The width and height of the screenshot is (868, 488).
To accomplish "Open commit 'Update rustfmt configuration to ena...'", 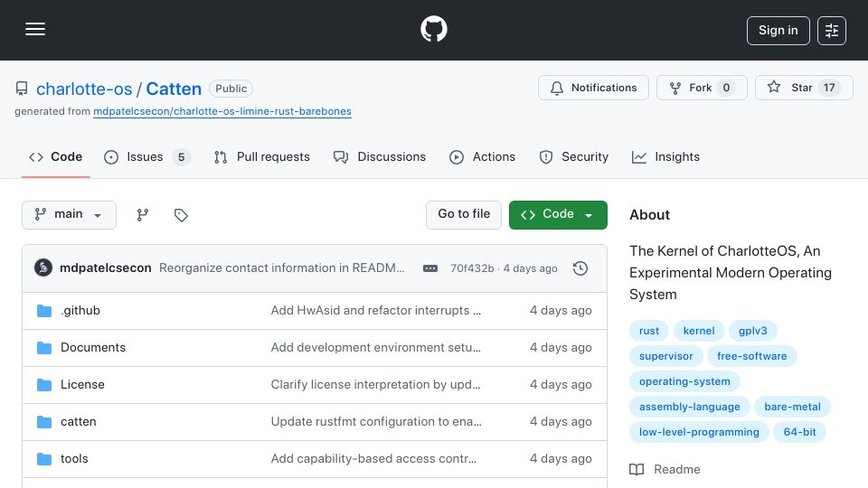I will [x=376, y=422].
